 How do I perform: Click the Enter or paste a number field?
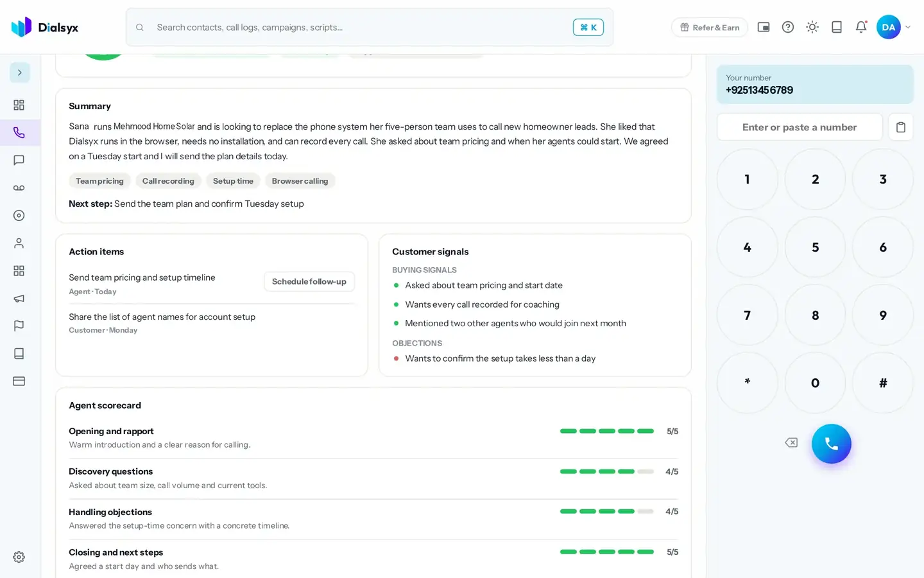click(x=800, y=127)
